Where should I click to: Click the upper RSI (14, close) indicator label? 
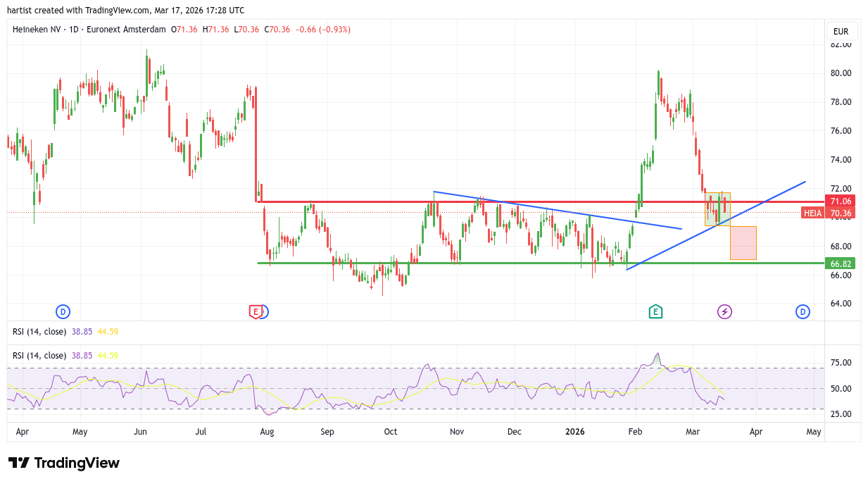(x=39, y=331)
